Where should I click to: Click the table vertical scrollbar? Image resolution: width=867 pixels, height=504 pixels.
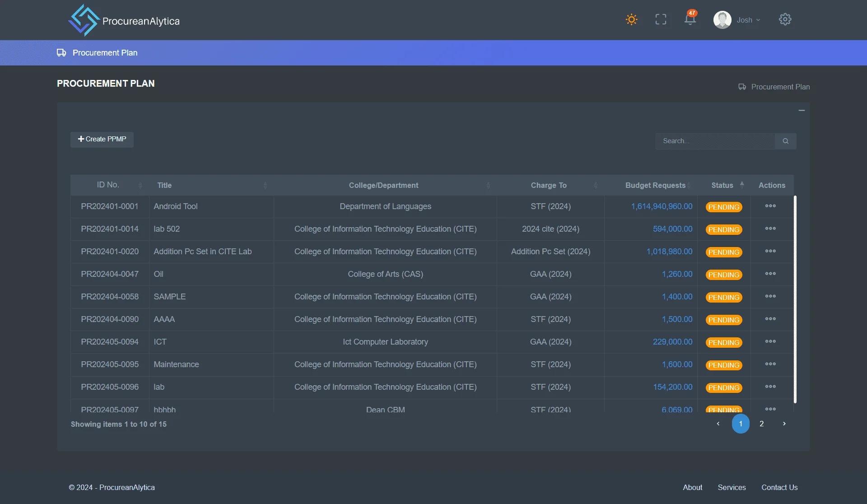click(x=795, y=299)
